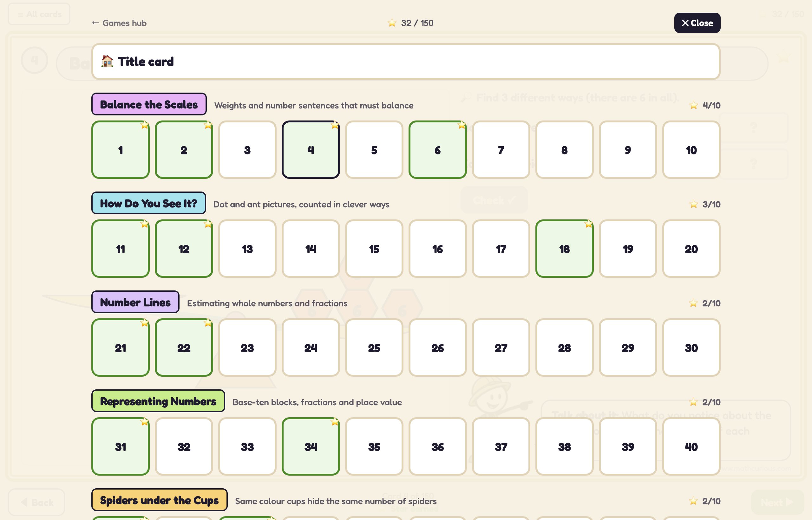
Task: Open card 1
Action: tap(121, 150)
